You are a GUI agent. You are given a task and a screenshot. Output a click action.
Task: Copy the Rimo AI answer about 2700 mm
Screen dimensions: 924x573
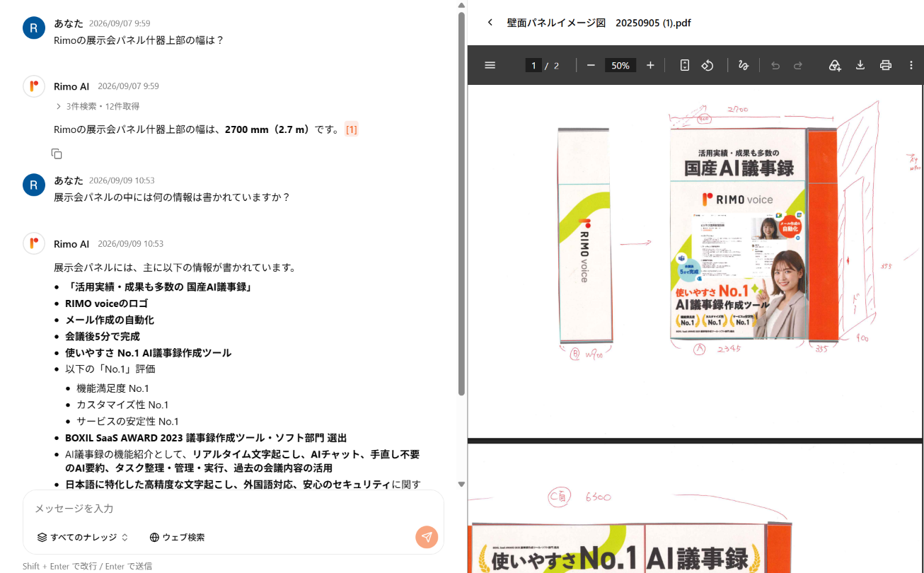57,154
